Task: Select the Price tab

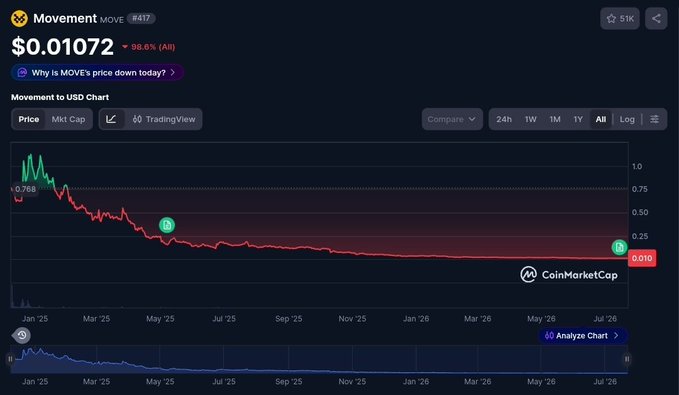Action: tap(29, 119)
